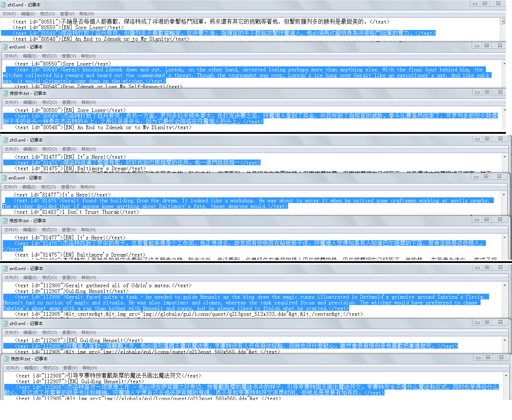Click Notepad icon of 修改中.txt window showing id 81477

point(5,221)
